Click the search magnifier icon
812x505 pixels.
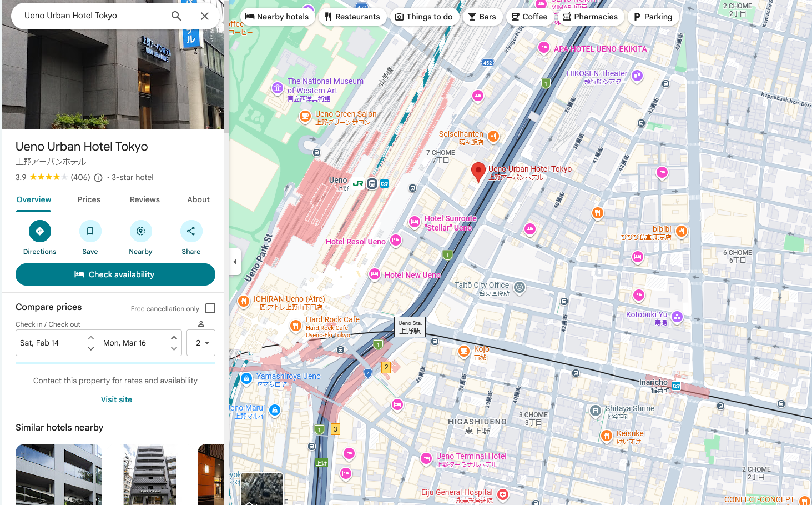176,16
